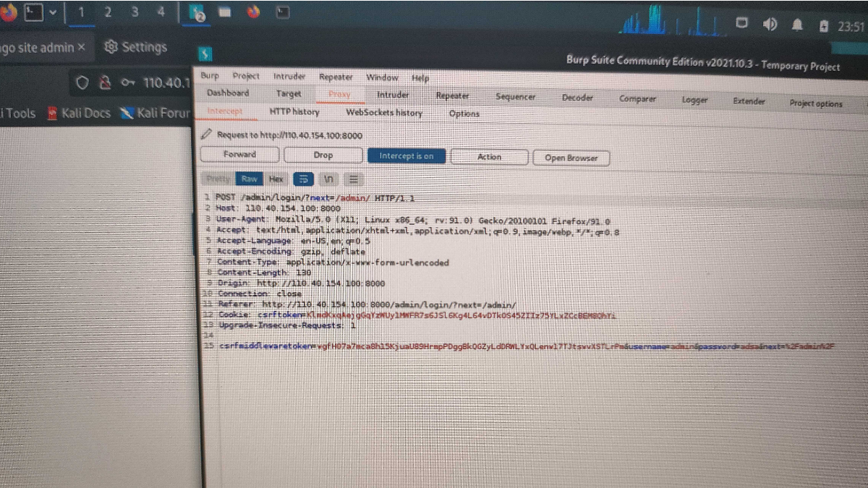The width and height of the screenshot is (868, 488).
Task: Switch to the Intruder tool tab
Action: (x=394, y=95)
